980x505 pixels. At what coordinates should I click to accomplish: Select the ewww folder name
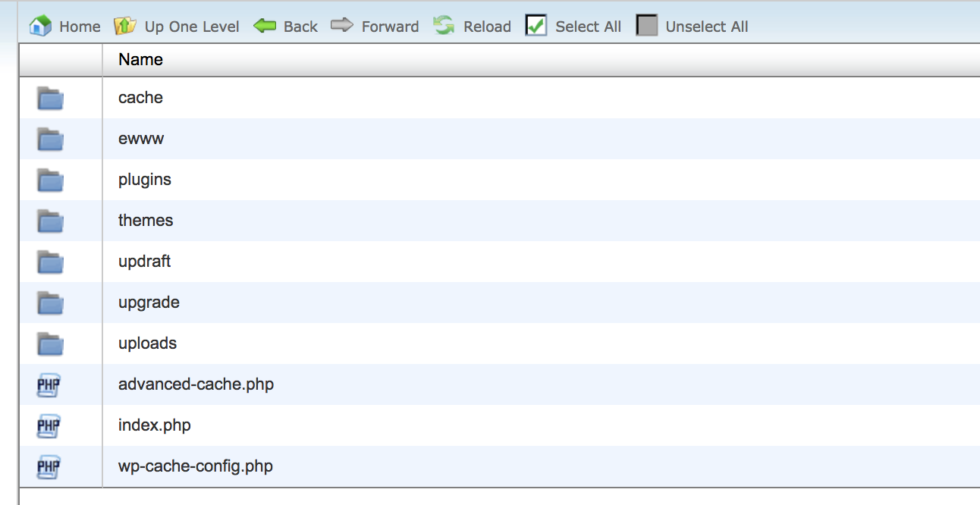tap(141, 139)
